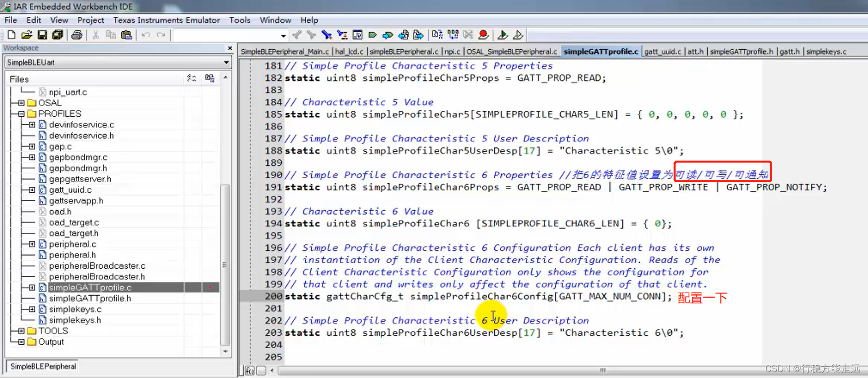The height and width of the screenshot is (378, 868).
Task: Click the Go To line icon
Action: pos(357,35)
